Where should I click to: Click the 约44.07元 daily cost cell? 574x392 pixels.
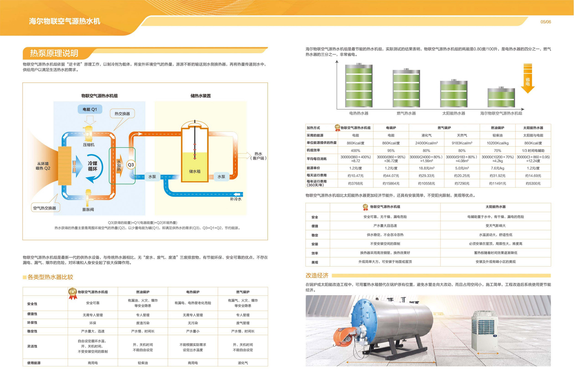[391, 176]
